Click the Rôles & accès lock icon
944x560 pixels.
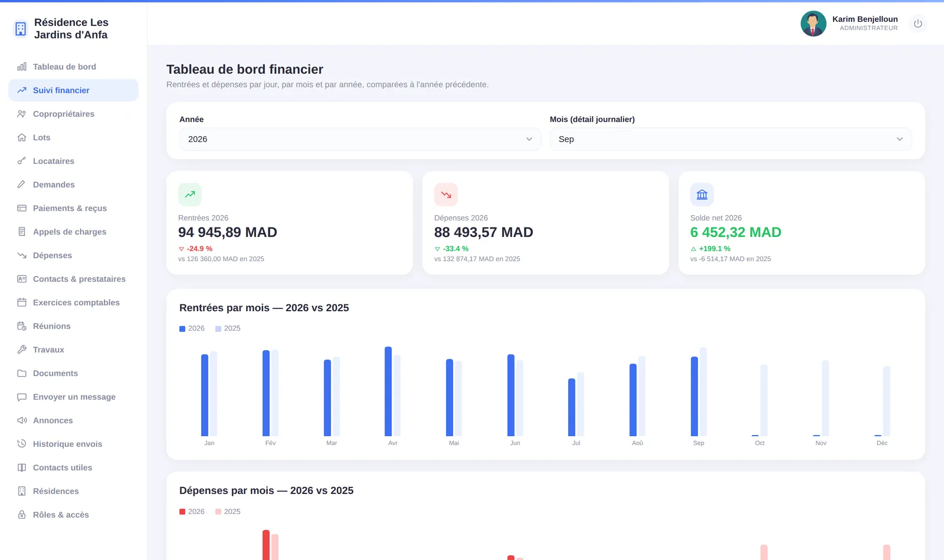pos(22,515)
